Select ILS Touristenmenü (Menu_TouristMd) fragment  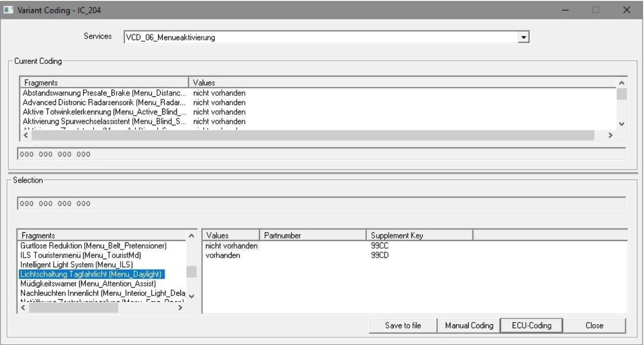coord(80,255)
